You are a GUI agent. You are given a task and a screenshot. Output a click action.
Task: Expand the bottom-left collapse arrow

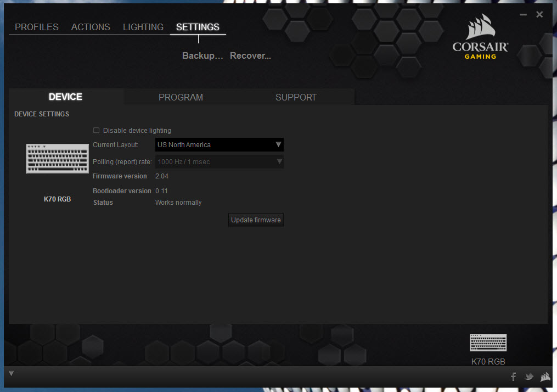(x=12, y=373)
